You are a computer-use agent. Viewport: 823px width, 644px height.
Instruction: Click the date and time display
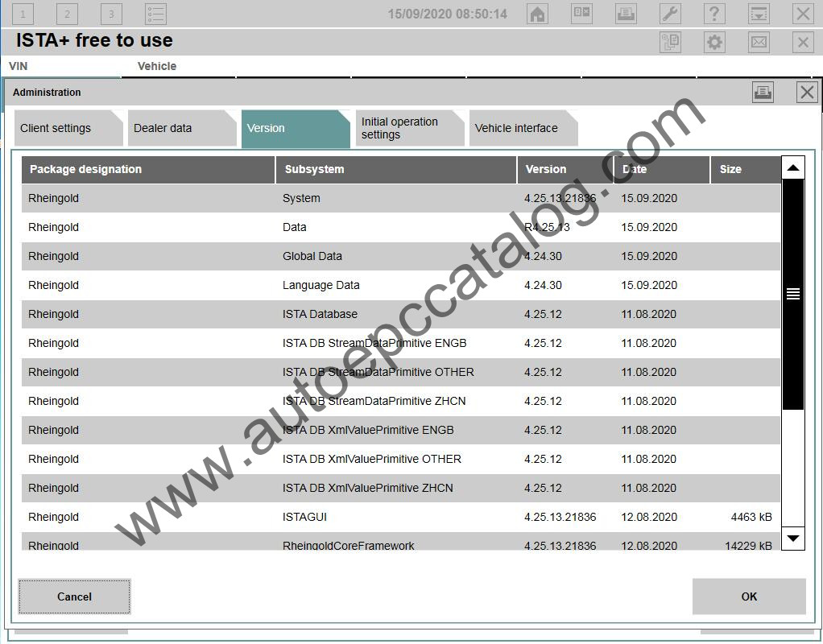(447, 14)
